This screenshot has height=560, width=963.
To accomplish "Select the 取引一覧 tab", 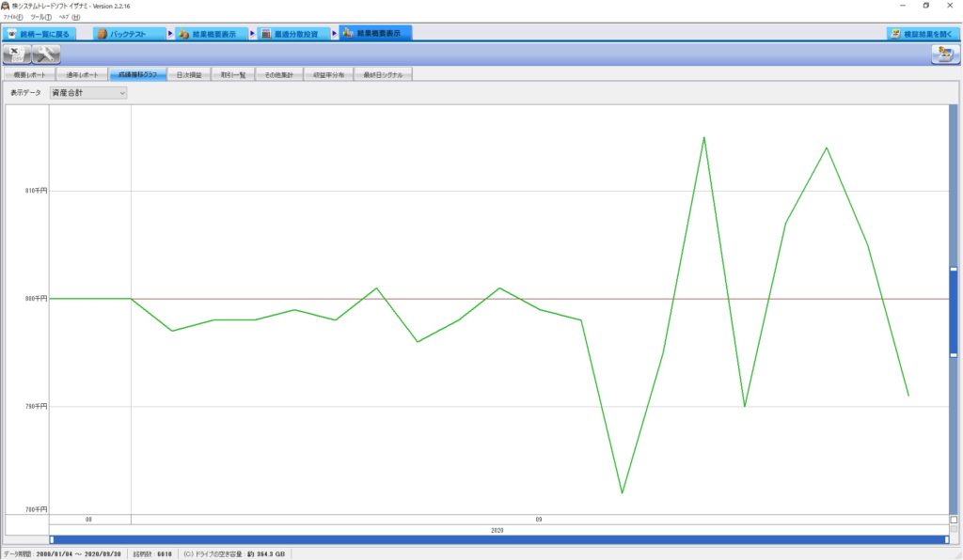I will pyautogui.click(x=232, y=74).
